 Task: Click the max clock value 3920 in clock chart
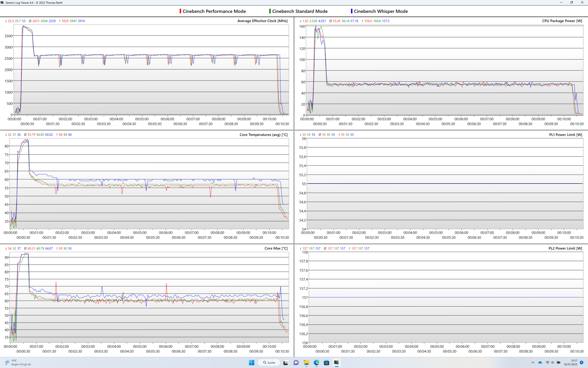pyautogui.click(x=65, y=21)
